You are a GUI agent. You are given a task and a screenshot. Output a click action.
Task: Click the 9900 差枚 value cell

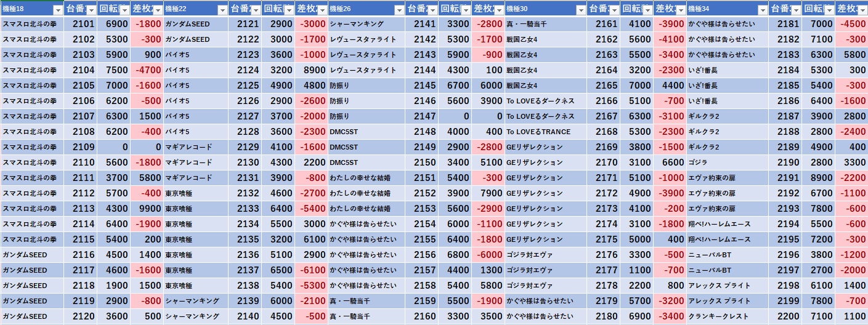(x=147, y=209)
